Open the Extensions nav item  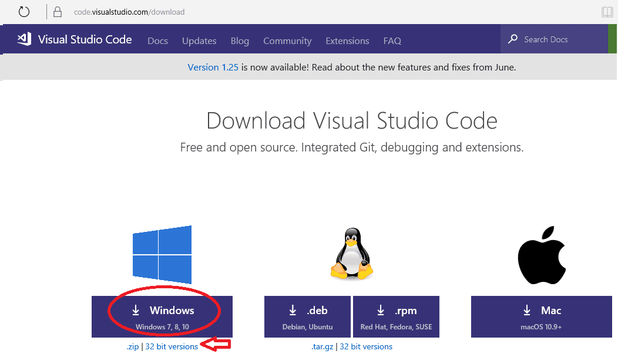347,41
